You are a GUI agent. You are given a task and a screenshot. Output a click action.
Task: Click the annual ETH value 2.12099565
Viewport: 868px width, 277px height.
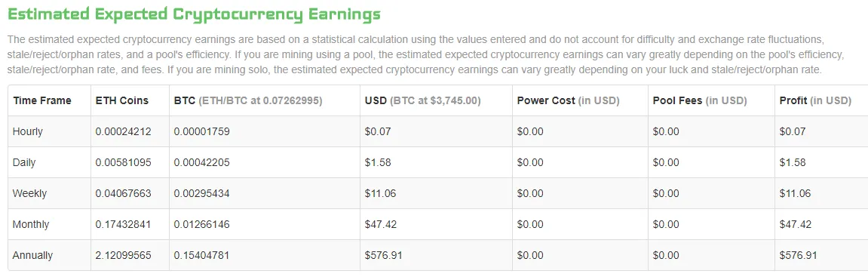pyautogui.click(x=123, y=255)
